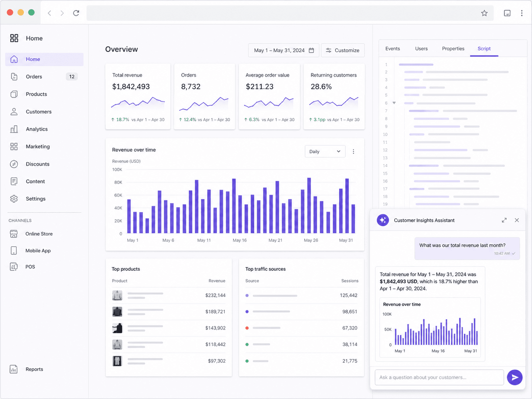The image size is (532, 399).
Task: Click the Online Store storefront icon
Action: pos(14,234)
